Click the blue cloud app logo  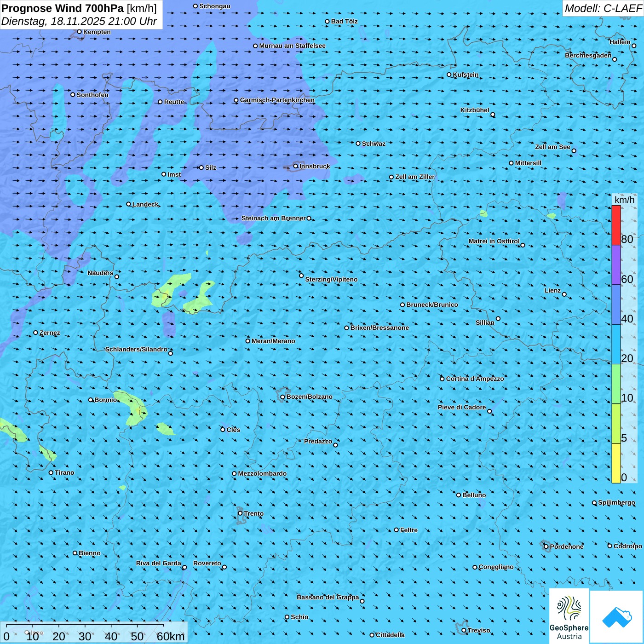coord(616,616)
